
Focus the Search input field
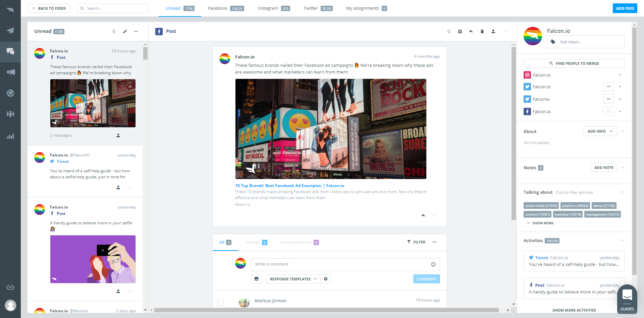coord(113,8)
